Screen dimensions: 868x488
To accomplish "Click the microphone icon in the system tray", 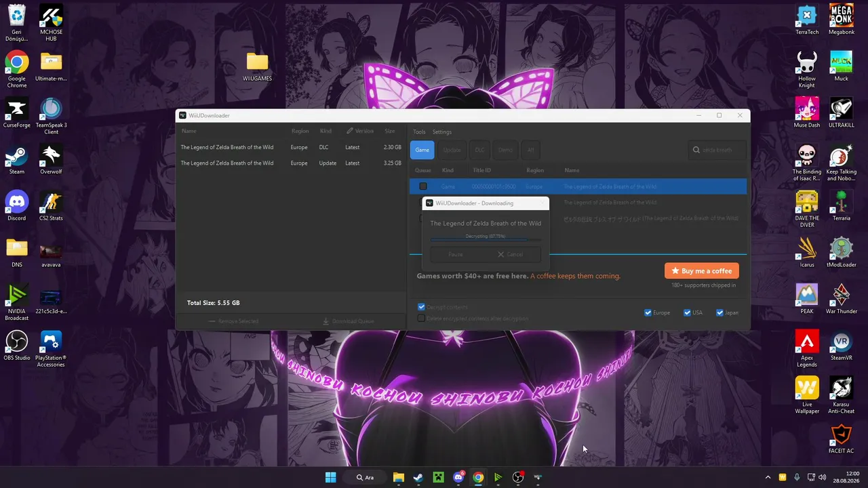I will pyautogui.click(x=797, y=477).
